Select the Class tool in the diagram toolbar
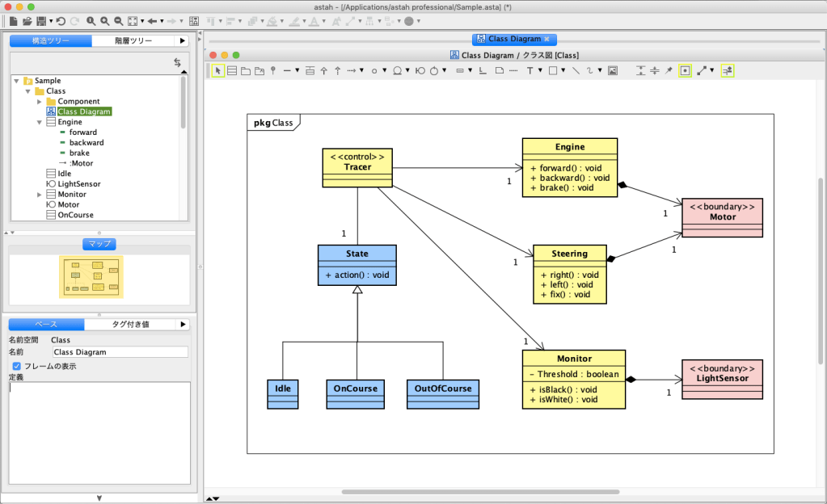This screenshot has width=827, height=504. (x=232, y=71)
